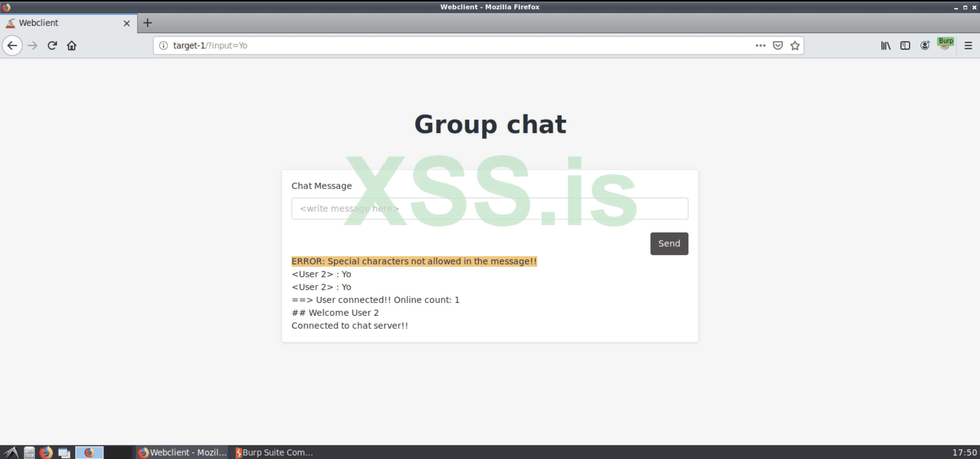Open Firefox launcher in taskbar panel
The width and height of the screenshot is (980, 459).
(46, 452)
